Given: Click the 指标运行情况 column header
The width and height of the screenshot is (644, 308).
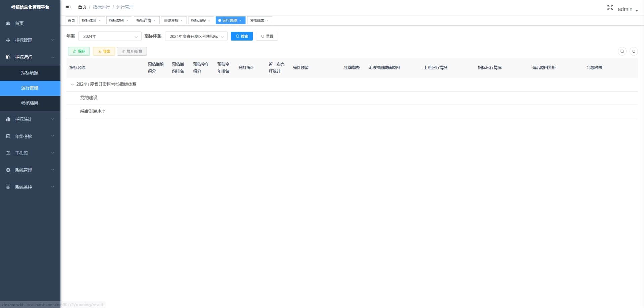Looking at the screenshot, I should click(490, 68).
